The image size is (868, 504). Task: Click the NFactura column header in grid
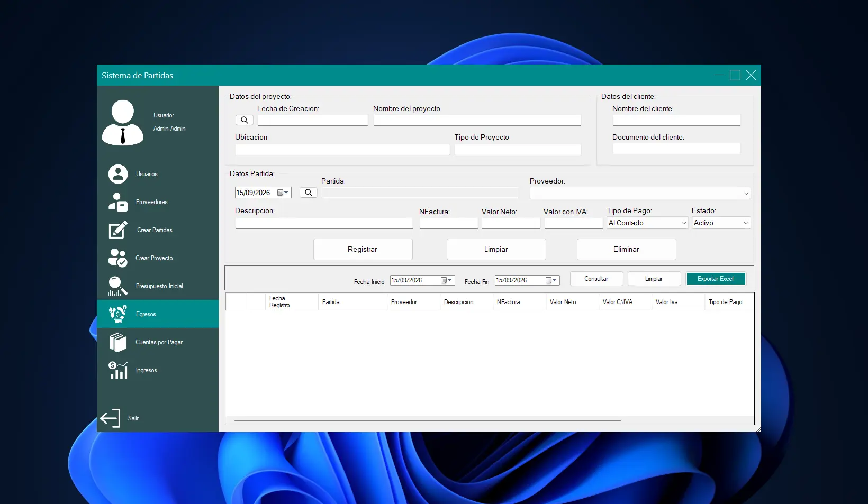[519, 302]
